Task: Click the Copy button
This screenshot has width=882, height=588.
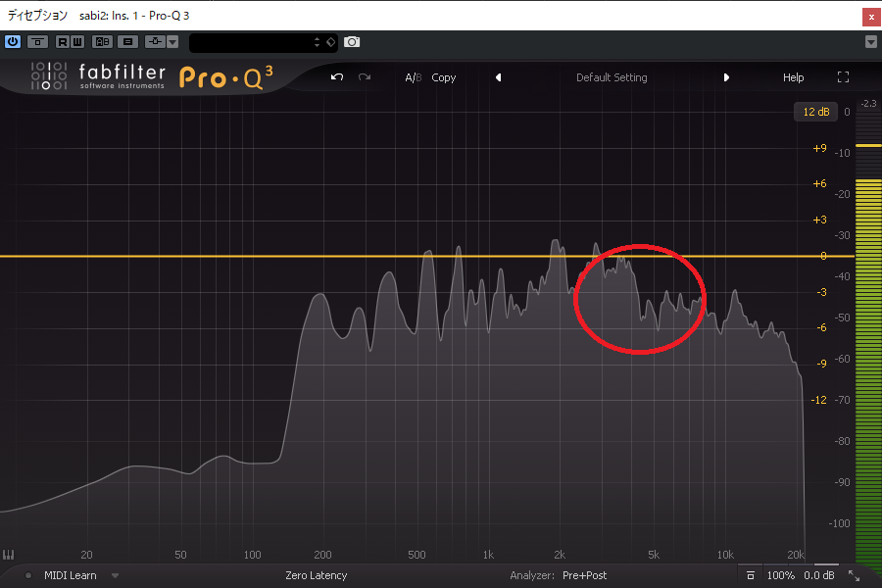Action: [443, 77]
